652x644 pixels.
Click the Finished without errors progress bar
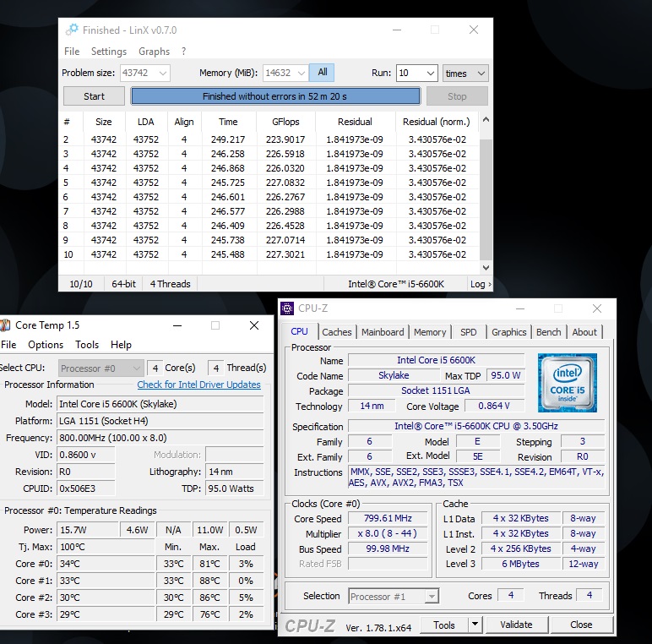click(x=275, y=96)
